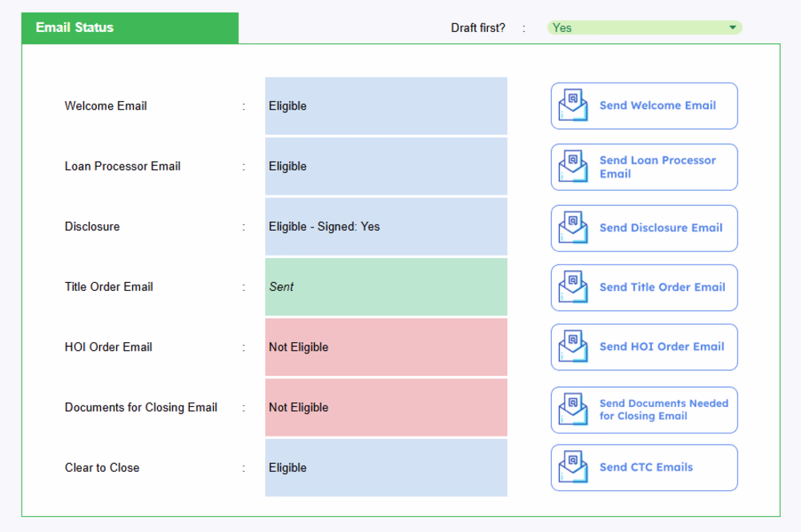Send HOI Order Email button text
Image resolution: width=801 pixels, height=532 pixels.
click(x=662, y=346)
